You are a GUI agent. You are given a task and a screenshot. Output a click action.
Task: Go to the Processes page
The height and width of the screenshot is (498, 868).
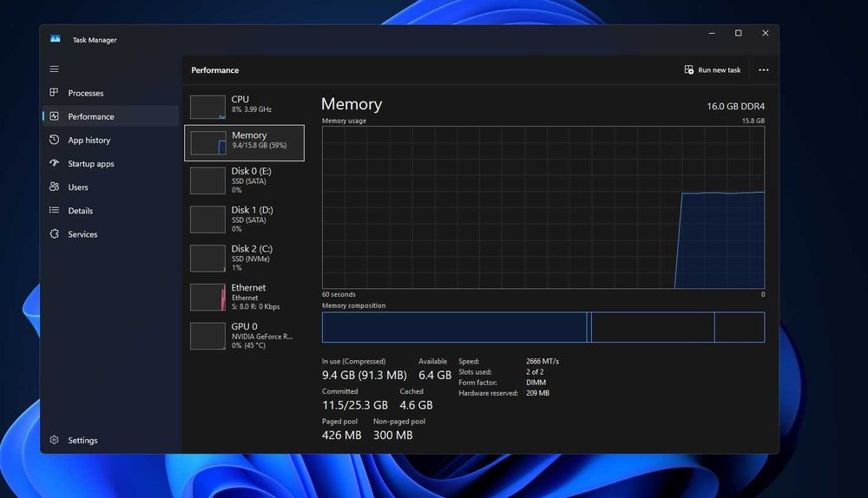(86, 93)
